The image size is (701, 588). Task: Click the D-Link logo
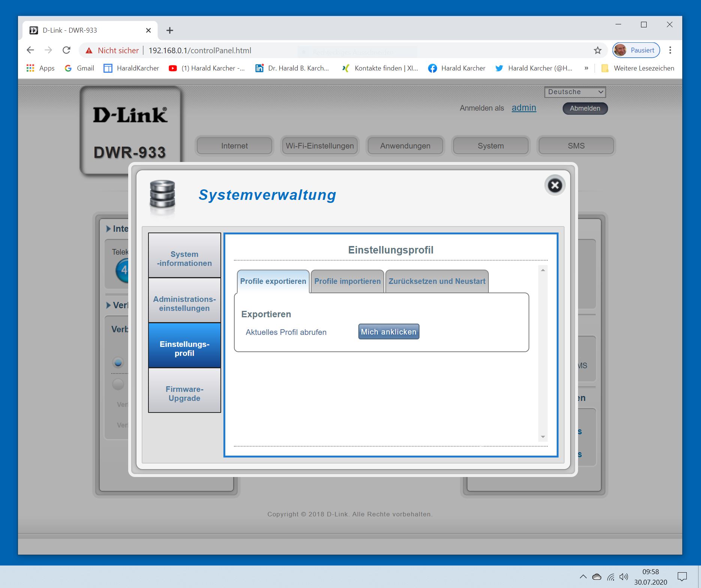point(130,115)
